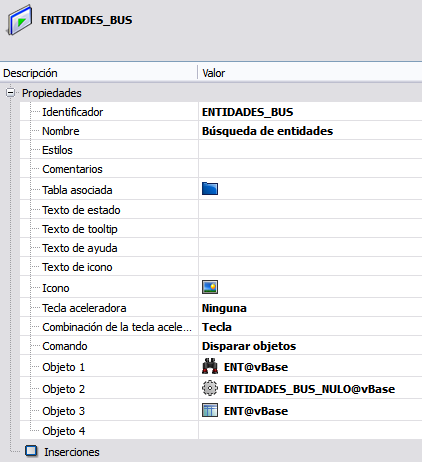Click the Descripción column header
Image resolution: width=422 pixels, height=469 pixels.
coord(99,73)
